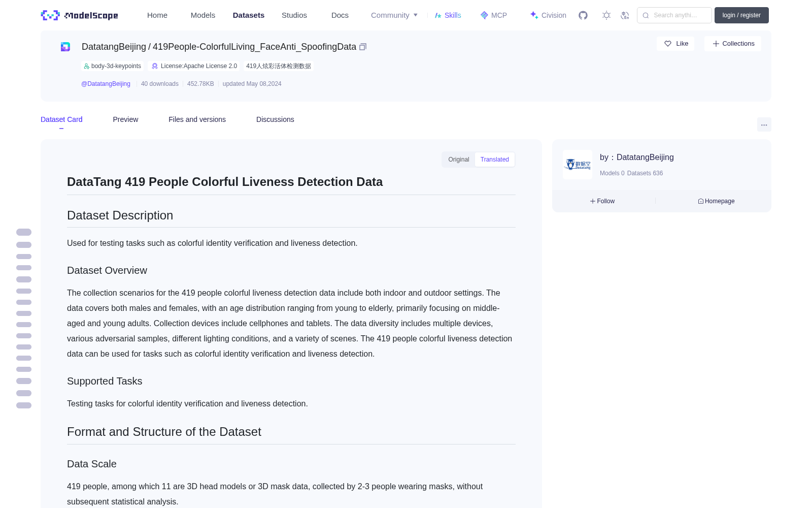This screenshot has height=508, width=812.
Task: Click the language switch icon
Action: 625,15
